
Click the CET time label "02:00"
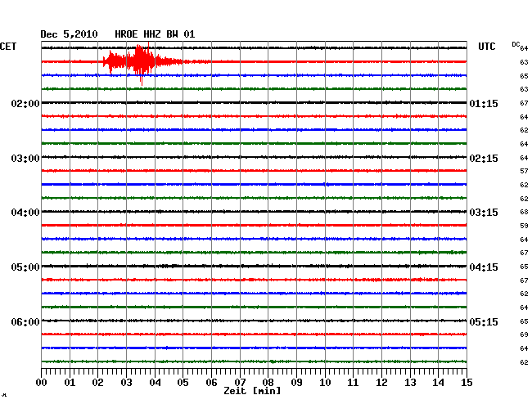[25, 104]
